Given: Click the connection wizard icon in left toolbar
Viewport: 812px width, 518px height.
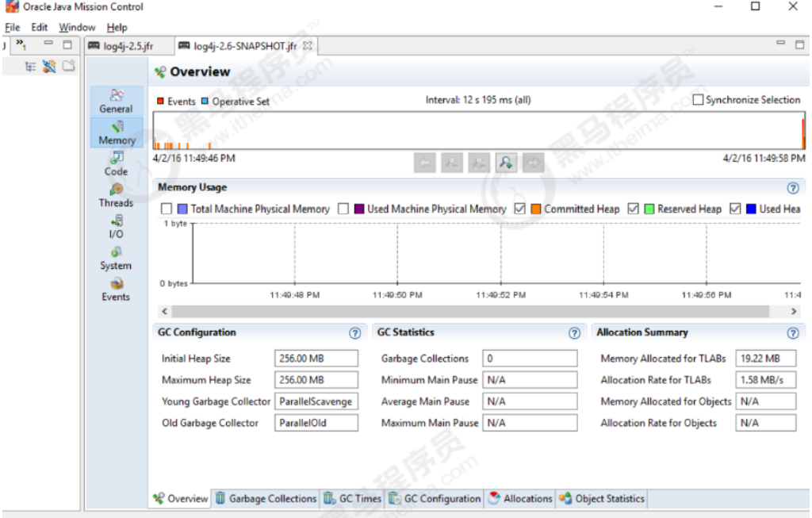Looking at the screenshot, I should [49, 67].
